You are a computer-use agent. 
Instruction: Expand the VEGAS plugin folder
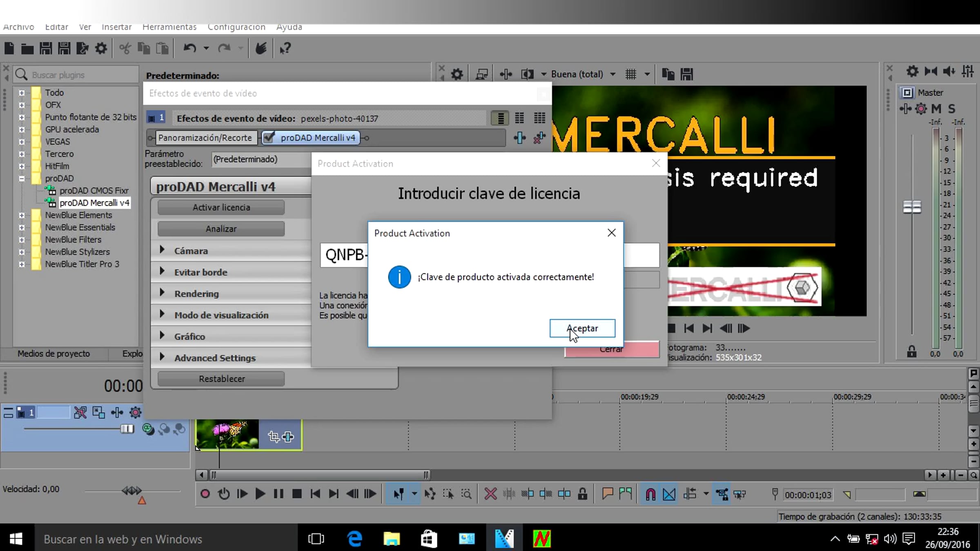[22, 142]
